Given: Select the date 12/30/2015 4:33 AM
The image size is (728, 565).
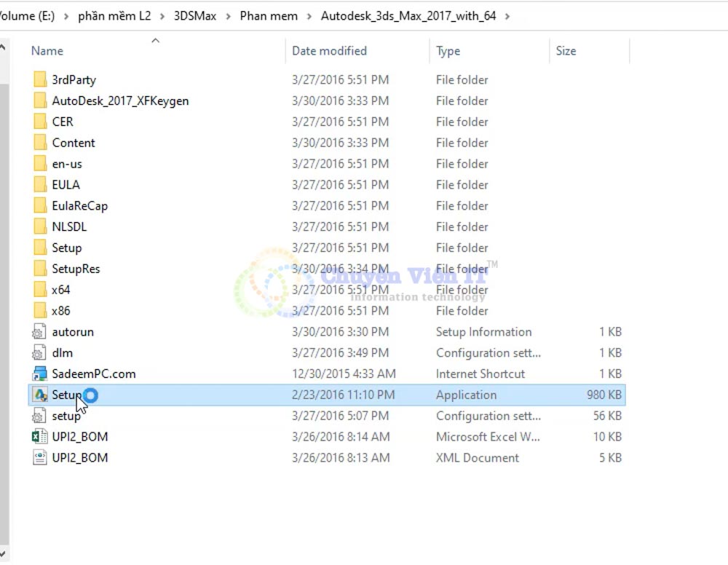Looking at the screenshot, I should click(344, 374).
